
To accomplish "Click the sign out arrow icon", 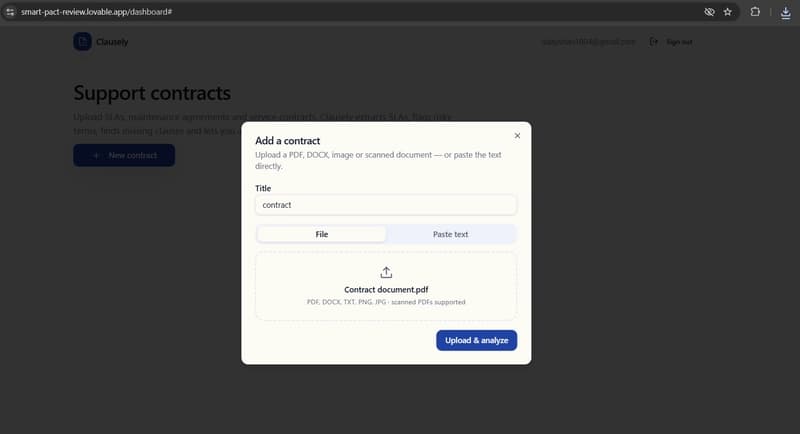I will point(654,41).
